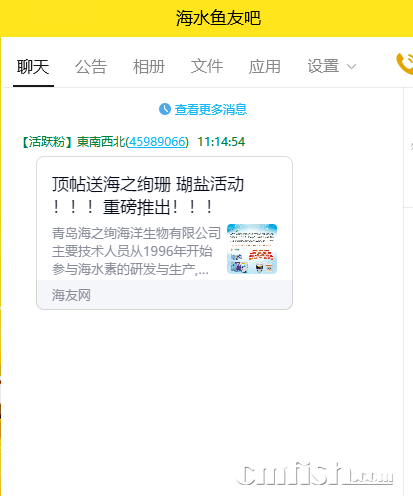Click the blue clock history icon
Viewport: 413px width, 496px height.
(x=165, y=109)
